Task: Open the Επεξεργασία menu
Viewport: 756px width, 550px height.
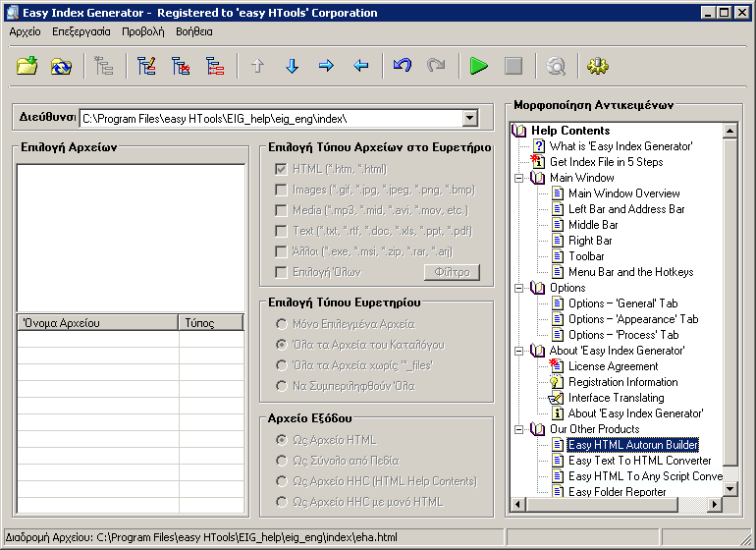Action: coord(81,31)
